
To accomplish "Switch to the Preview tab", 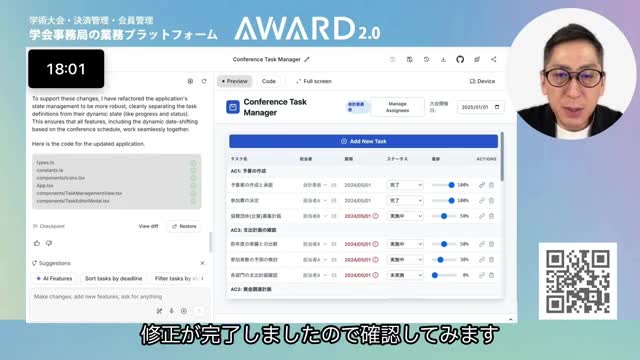I will coord(235,81).
